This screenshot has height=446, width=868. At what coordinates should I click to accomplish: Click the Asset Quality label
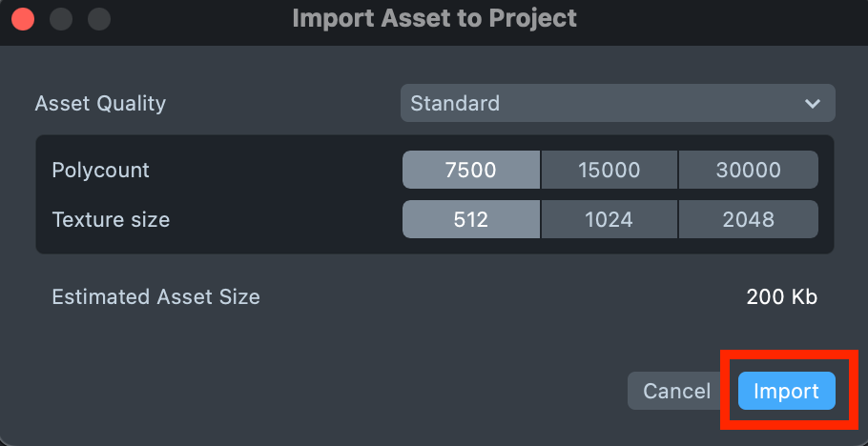[100, 103]
